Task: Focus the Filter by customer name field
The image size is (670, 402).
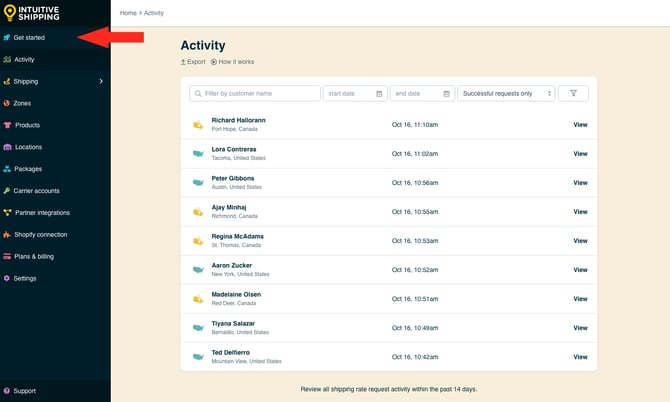Action: pos(255,94)
